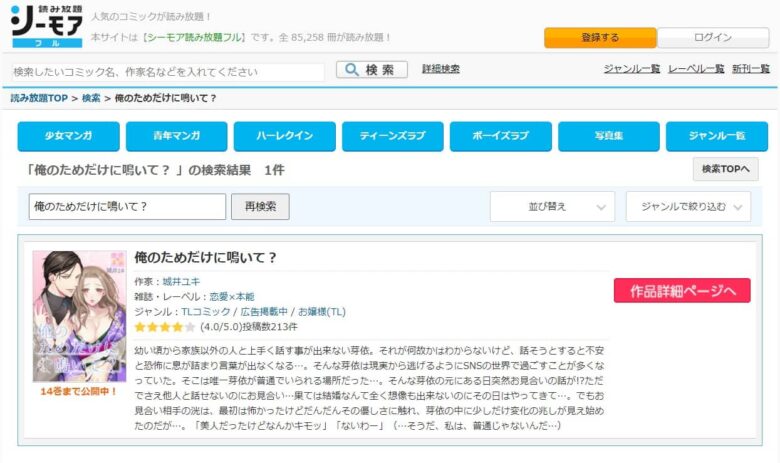Open the title 俺のためだけに鳴いて？ heading
The image size is (780, 463).
click(x=205, y=258)
